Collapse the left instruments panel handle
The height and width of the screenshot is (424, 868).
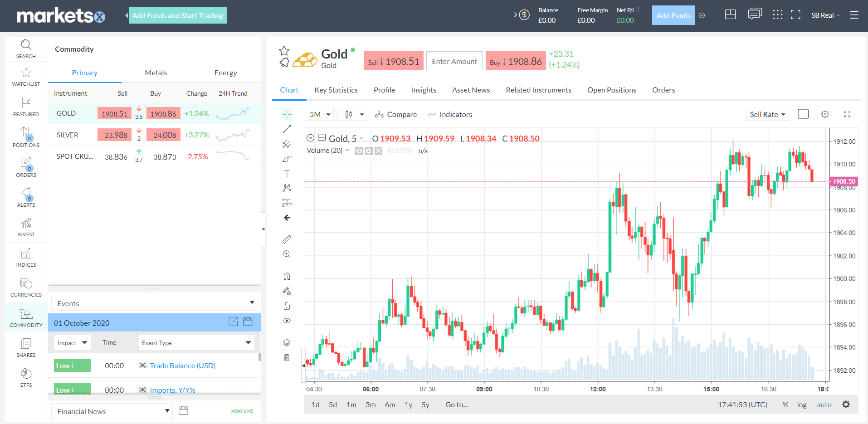pos(263,229)
